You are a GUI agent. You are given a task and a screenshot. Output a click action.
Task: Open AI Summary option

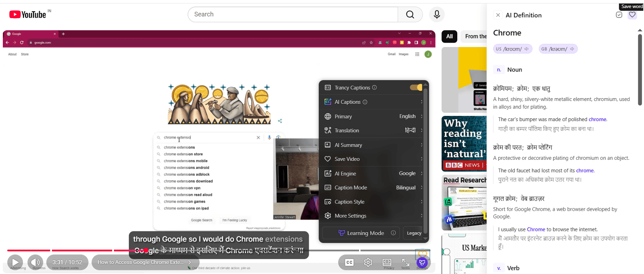[373, 145]
